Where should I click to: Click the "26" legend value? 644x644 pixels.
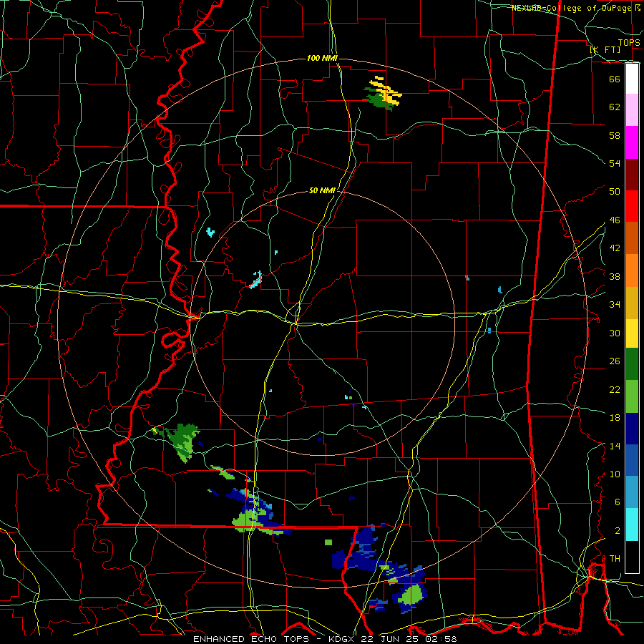pyautogui.click(x=615, y=361)
